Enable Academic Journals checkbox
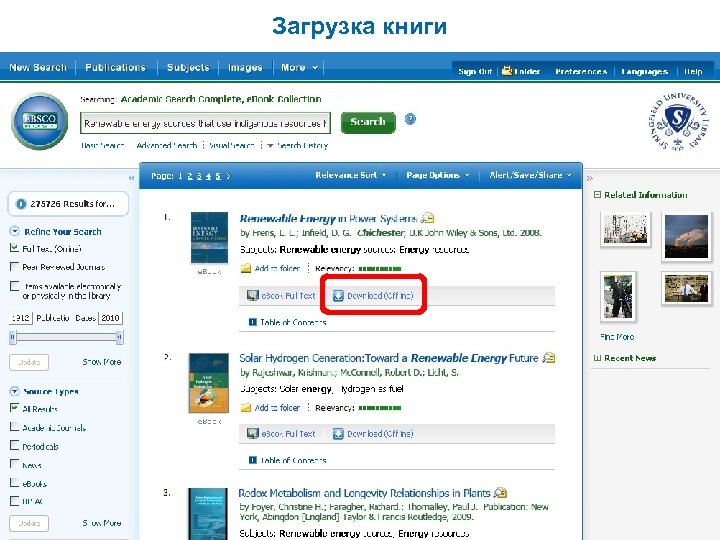Screen dimensions: 720x540 pyautogui.click(x=14, y=427)
